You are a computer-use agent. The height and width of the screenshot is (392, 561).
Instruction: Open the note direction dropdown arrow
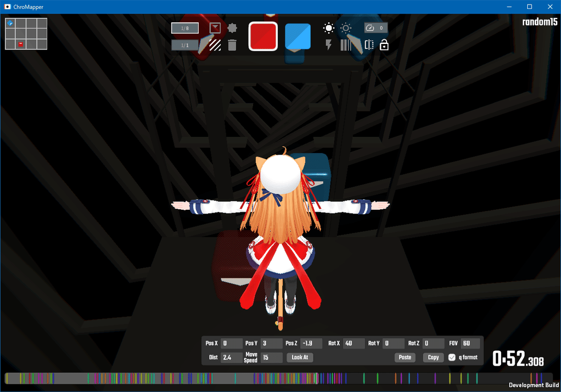[215, 29]
